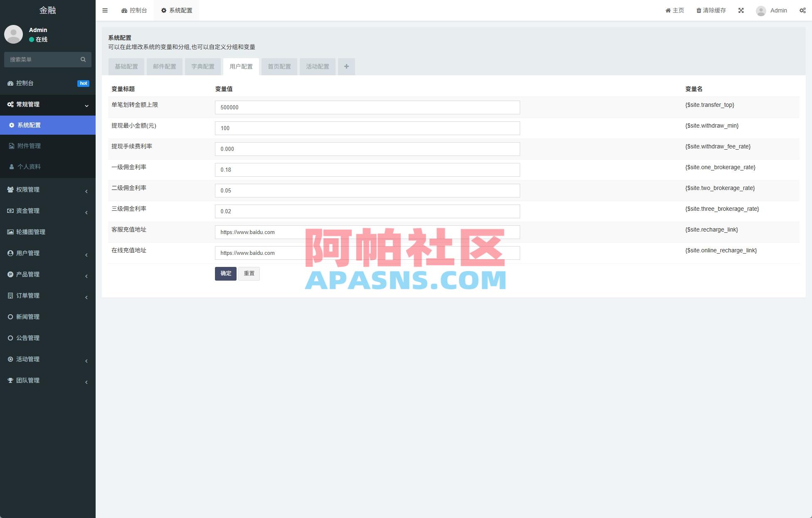Click the 提现最小金额 value input field
The height and width of the screenshot is (518, 812).
click(367, 128)
